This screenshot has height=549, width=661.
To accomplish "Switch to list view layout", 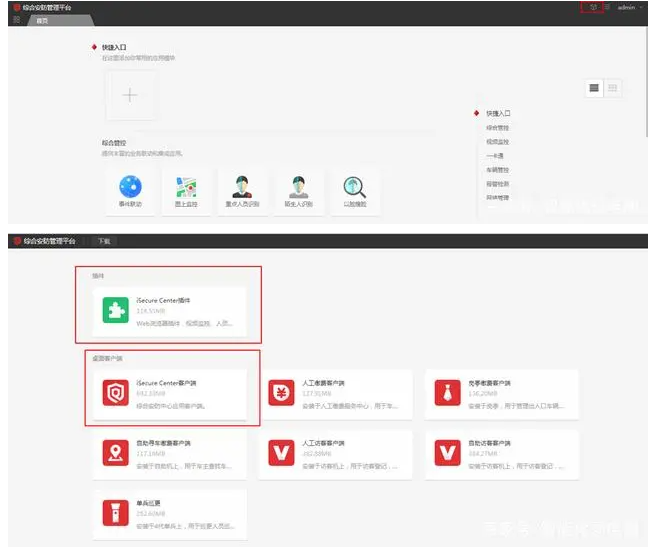I will [594, 88].
